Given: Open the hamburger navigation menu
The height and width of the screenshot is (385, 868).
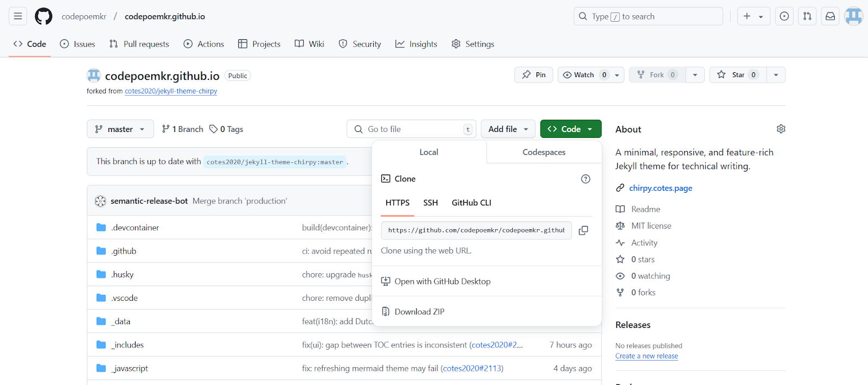Looking at the screenshot, I should (x=18, y=16).
